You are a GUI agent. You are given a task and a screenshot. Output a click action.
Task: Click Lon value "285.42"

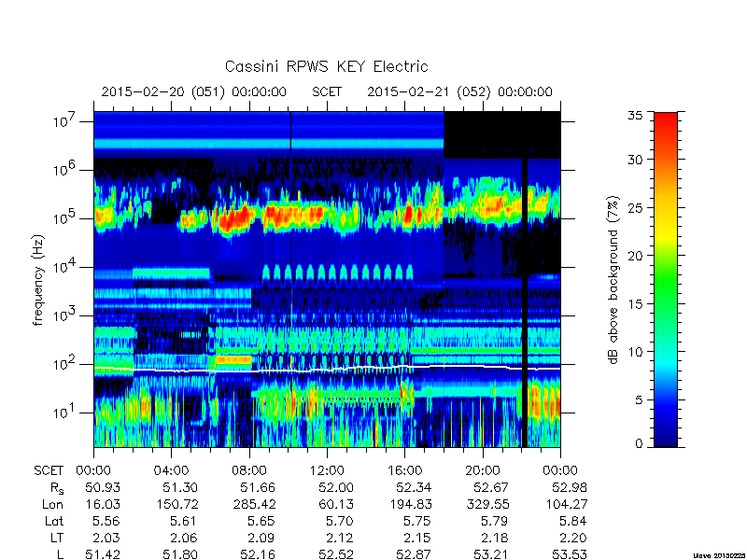(254, 504)
